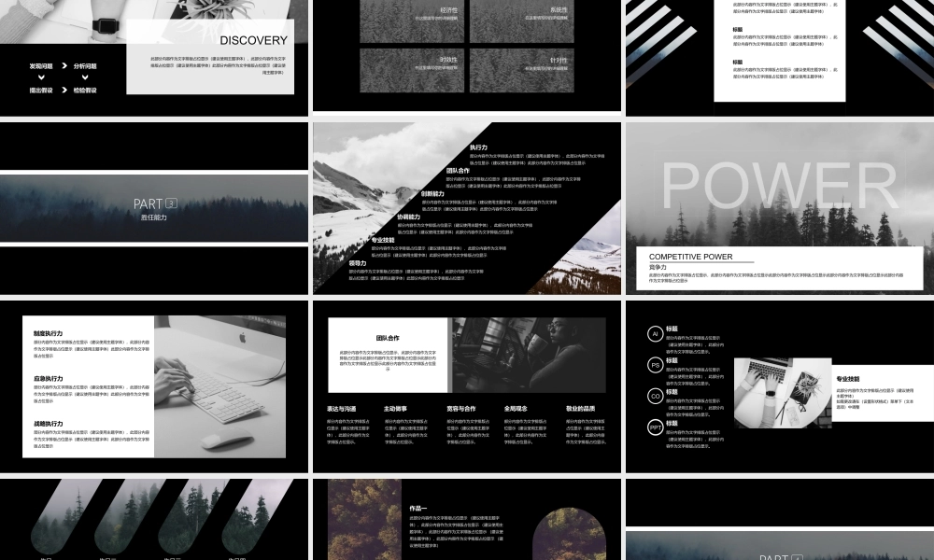The height and width of the screenshot is (560, 934).
Task: Click the PS circle icon
Action: tap(656, 365)
